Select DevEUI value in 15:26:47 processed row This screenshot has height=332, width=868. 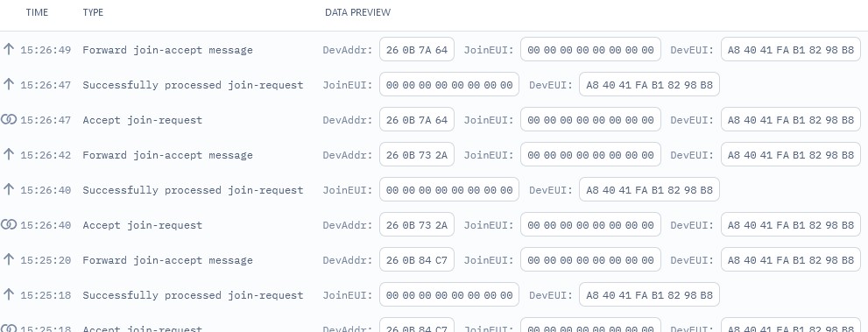click(649, 85)
